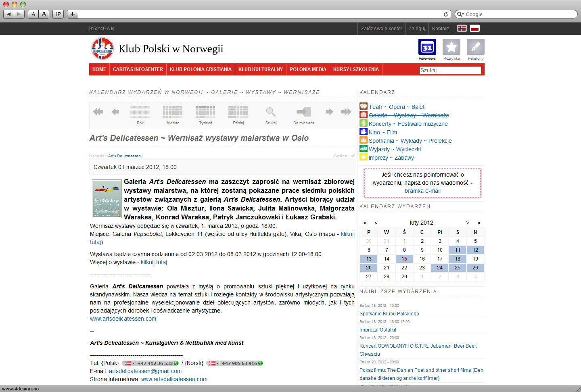Open Koncerty Festiwale muzyczne category
Screen dimensions: 581x392
[408, 124]
